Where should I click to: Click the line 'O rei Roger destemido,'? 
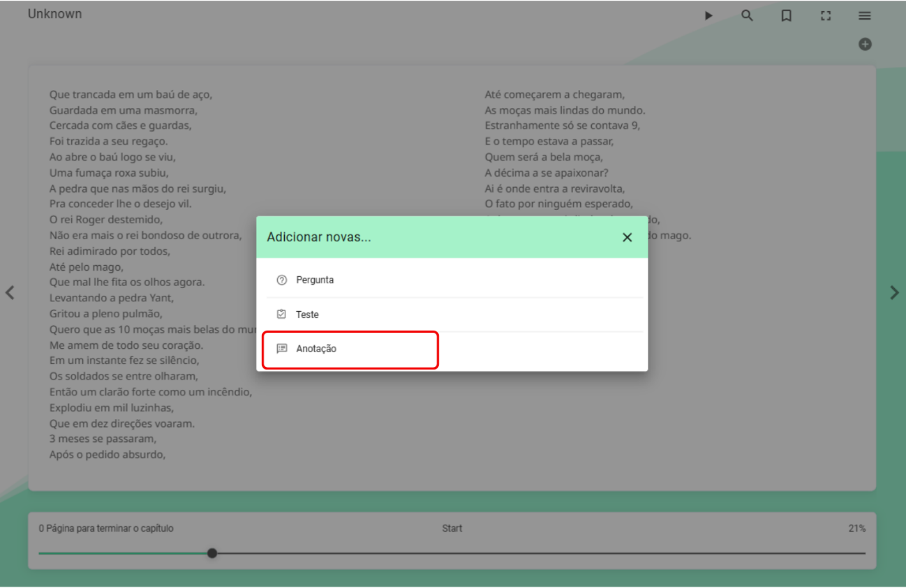point(106,220)
